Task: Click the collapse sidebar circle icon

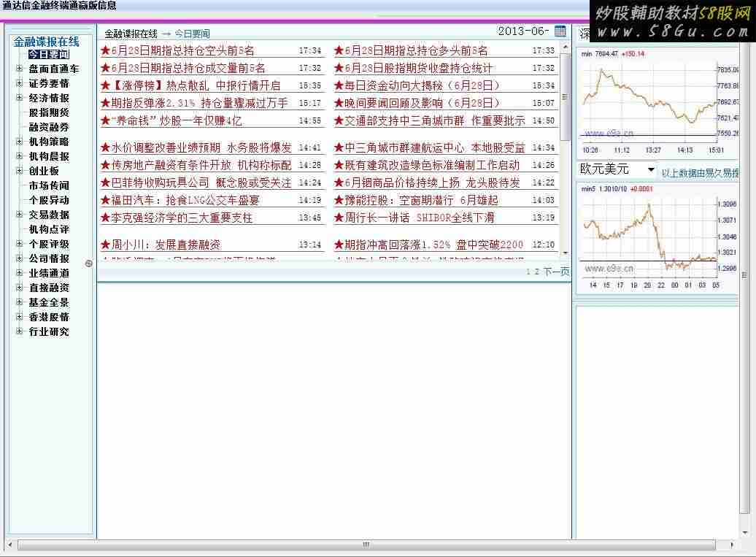Action: click(89, 264)
